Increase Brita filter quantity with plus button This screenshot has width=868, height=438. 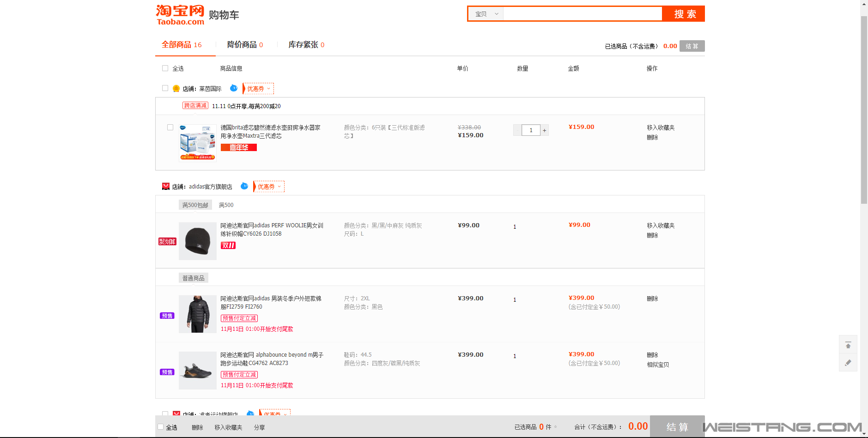(x=545, y=130)
